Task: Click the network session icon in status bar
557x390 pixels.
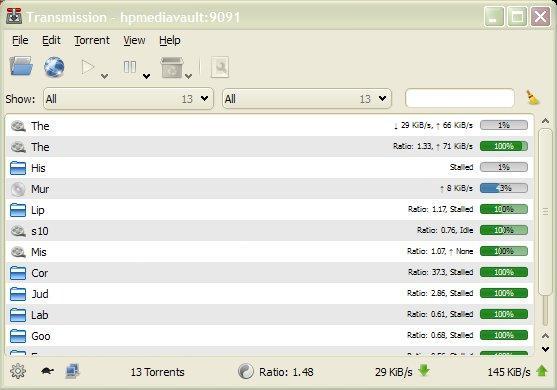Action: [72, 371]
